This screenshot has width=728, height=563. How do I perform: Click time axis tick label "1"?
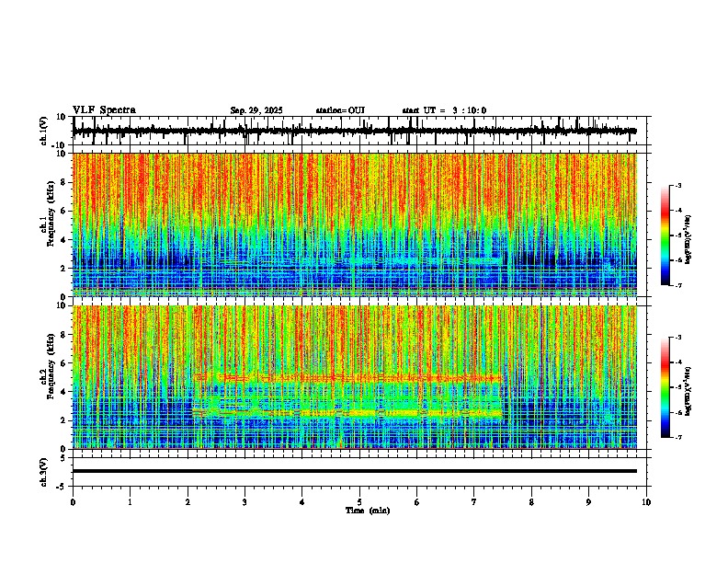[x=130, y=502]
